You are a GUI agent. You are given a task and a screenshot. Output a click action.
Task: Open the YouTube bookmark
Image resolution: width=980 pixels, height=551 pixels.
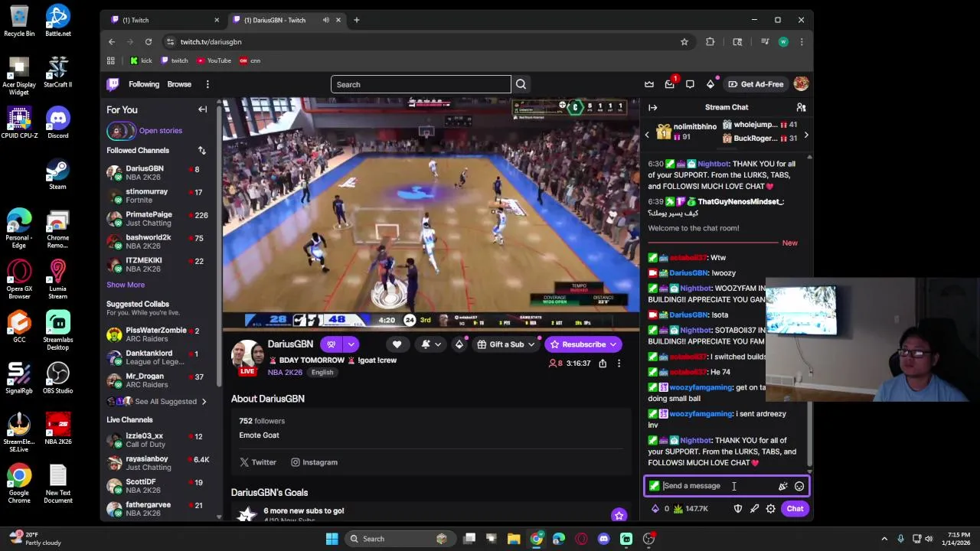(214, 60)
